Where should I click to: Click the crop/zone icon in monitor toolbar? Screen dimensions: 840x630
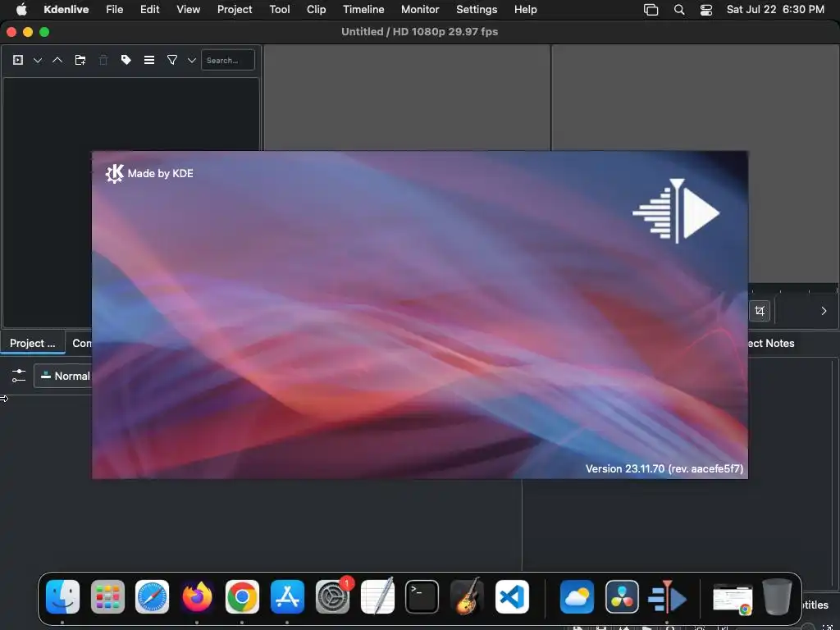tap(760, 311)
